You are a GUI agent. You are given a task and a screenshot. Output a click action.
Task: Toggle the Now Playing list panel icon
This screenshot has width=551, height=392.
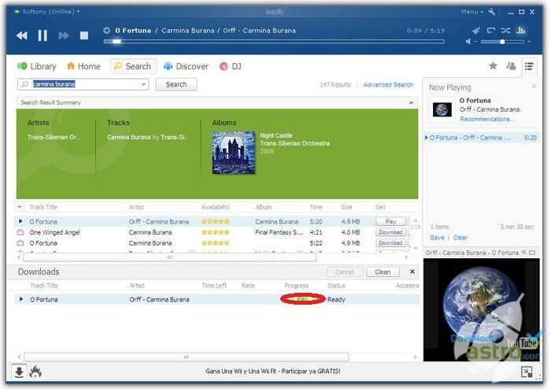tap(529, 66)
